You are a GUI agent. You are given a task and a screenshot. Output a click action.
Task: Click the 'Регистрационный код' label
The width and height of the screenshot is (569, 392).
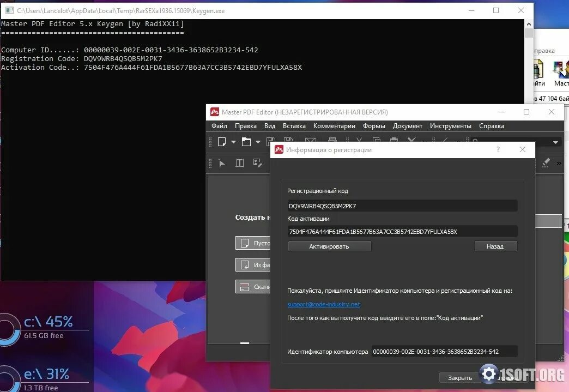tap(318, 191)
